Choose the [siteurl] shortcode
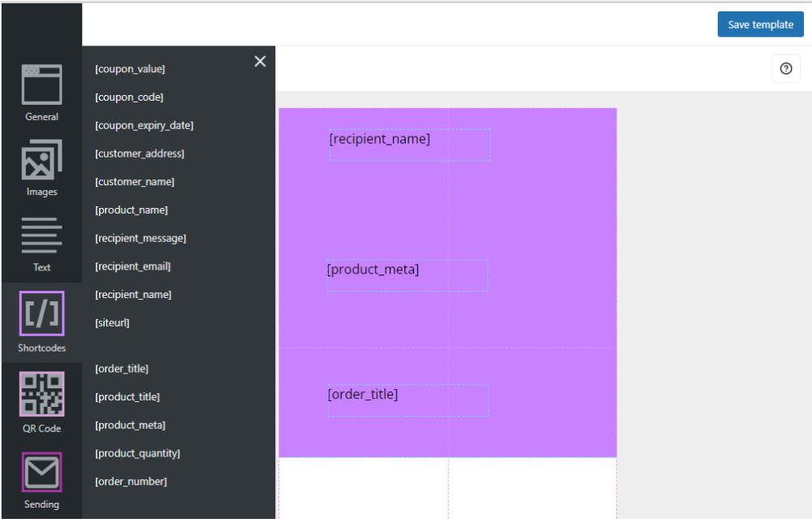 111,322
